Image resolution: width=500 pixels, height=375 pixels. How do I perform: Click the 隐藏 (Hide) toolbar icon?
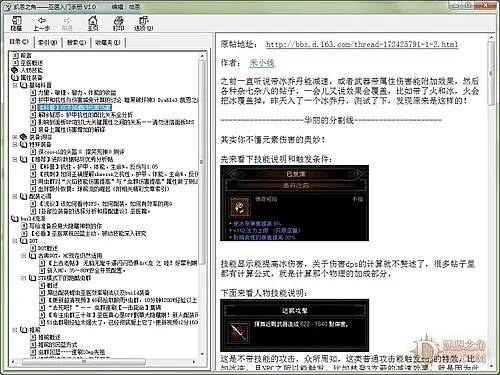[x=16, y=23]
